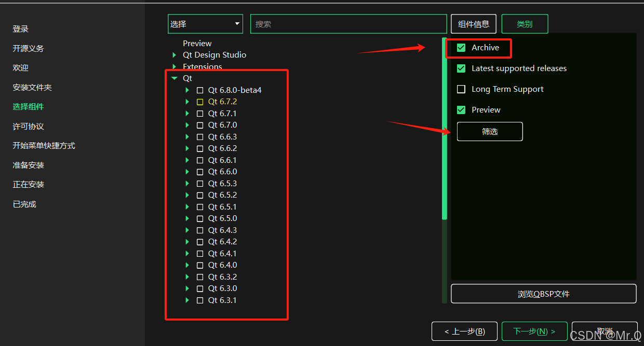Image resolution: width=644 pixels, height=346 pixels.
Task: Expand the Qt 6.6.2 node
Action: 187,148
